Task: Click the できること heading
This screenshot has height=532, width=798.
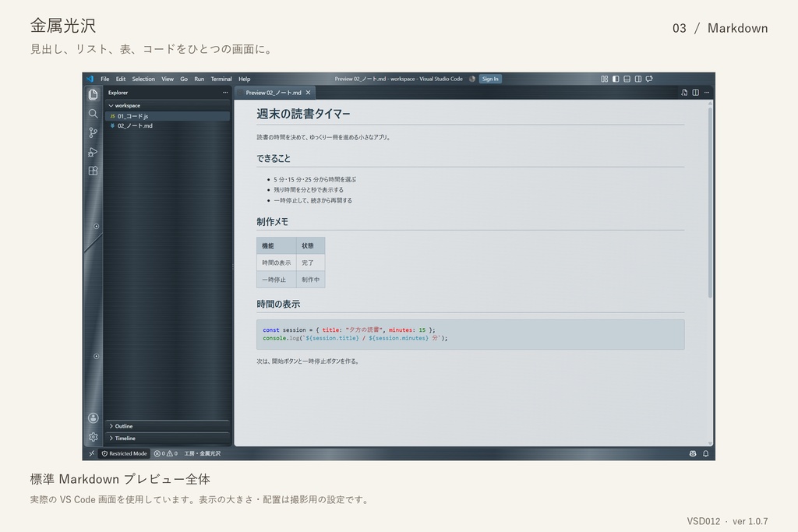Action: click(274, 159)
